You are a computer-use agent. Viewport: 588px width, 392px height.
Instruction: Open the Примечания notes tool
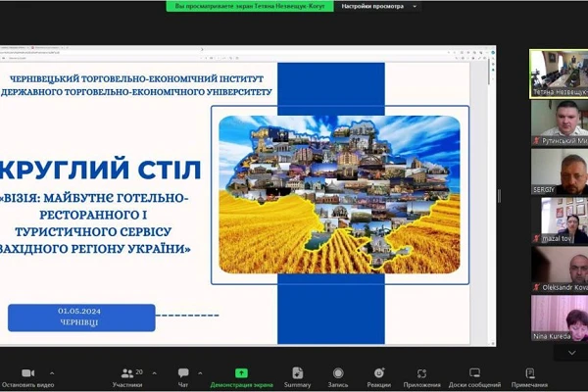pos(529,373)
